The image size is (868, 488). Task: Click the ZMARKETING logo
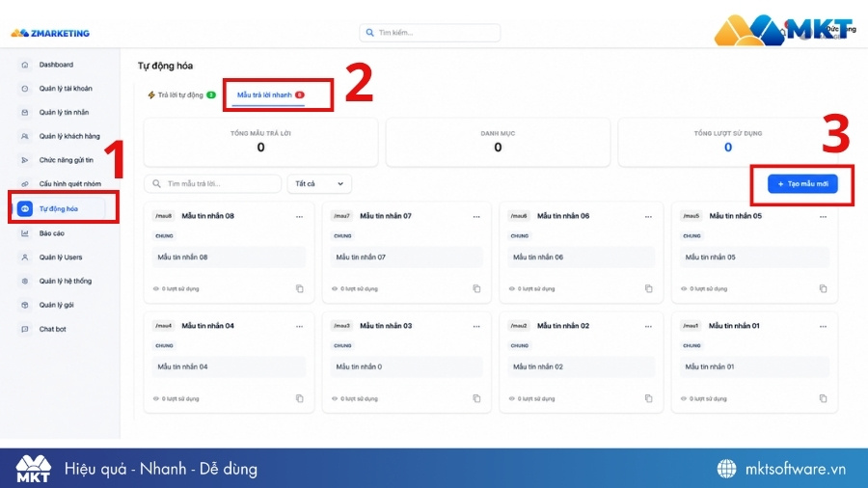tap(50, 33)
